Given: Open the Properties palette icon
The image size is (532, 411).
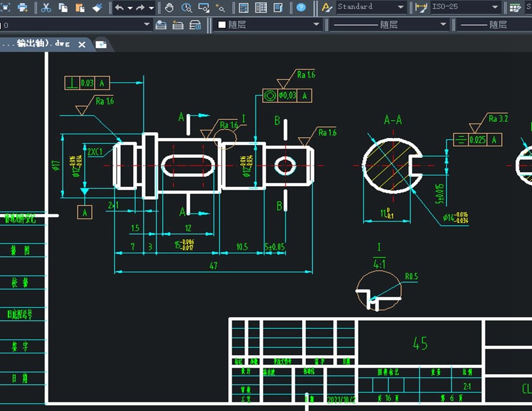Looking at the screenshot, I should click(x=243, y=7).
